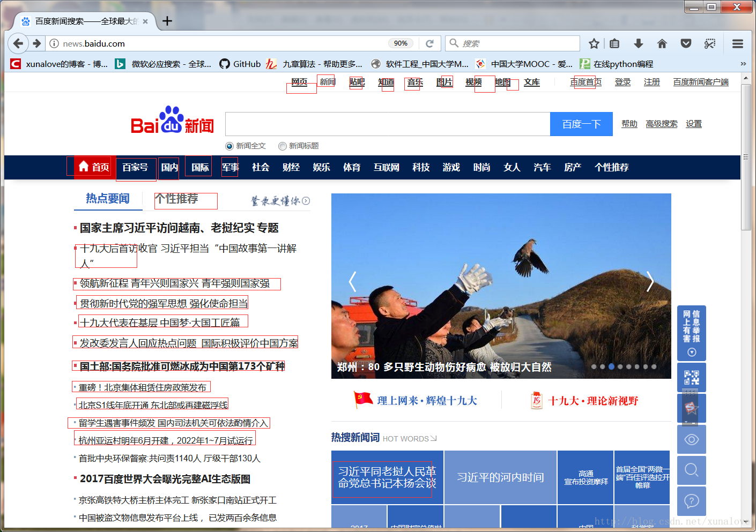Expand the HOT WORDS arrow
Viewport: 756px width, 532px height.
click(433, 438)
